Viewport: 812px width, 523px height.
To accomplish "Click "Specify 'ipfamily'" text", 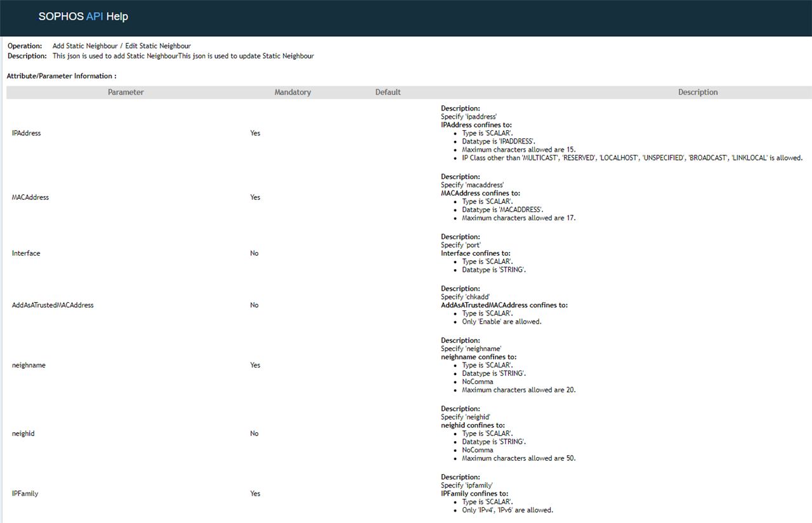I will point(467,486).
